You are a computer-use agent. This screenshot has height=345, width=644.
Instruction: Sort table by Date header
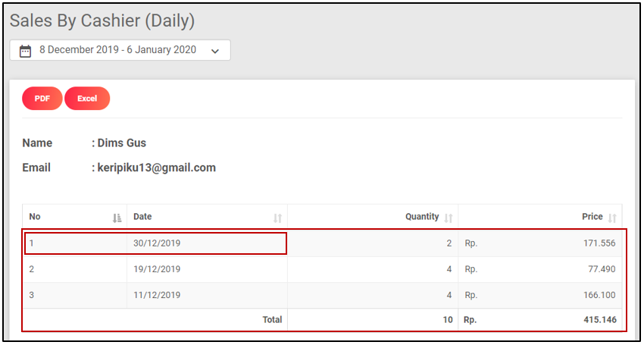pos(142,217)
